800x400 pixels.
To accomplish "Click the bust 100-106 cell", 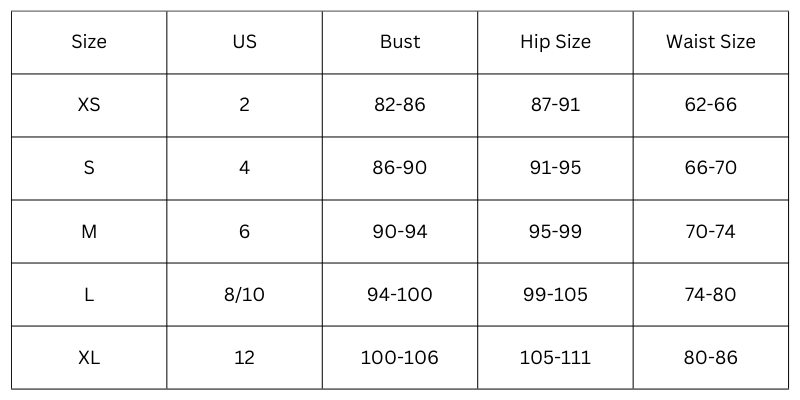I will coord(400,357).
